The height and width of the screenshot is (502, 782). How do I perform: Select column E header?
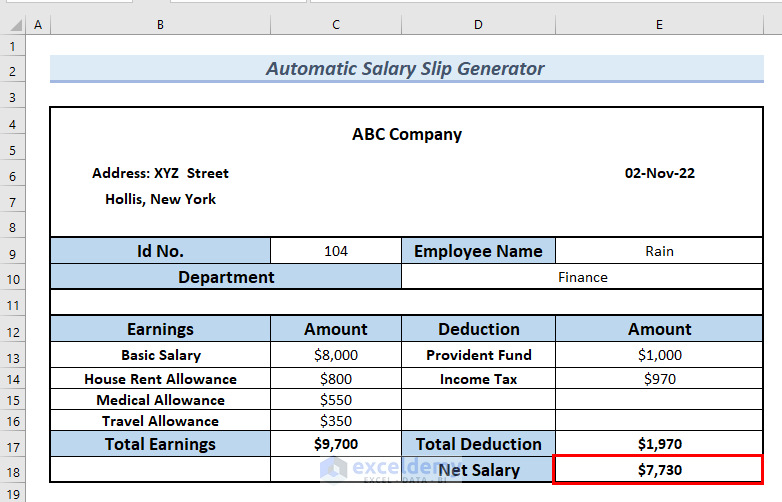pos(659,24)
